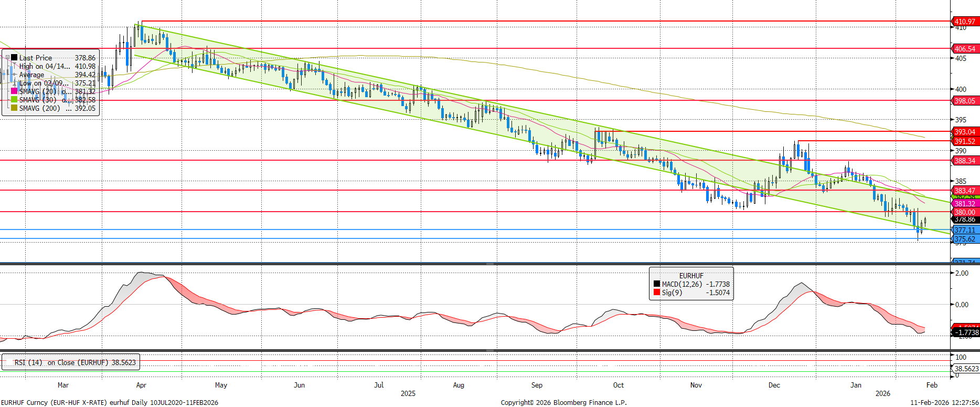Image resolution: width=980 pixels, height=407 pixels.
Task: Select the High marker icon in legend
Action: [14, 66]
